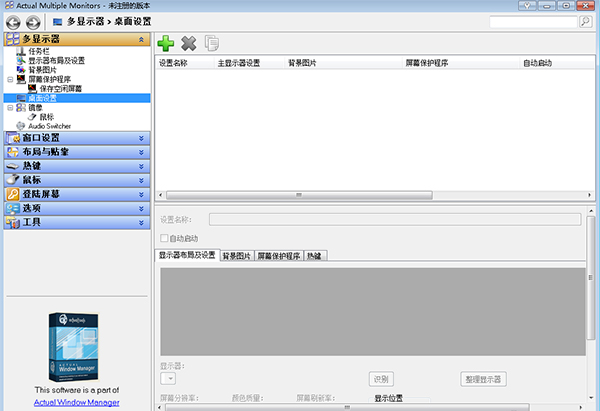Switch to the 热键 tab
Viewport: 600px width, 411px height.
coord(315,256)
